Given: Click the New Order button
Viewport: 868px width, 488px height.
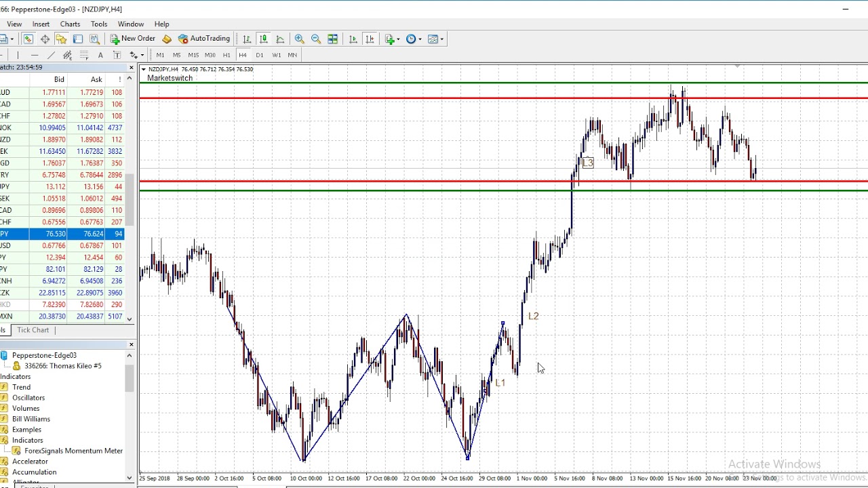Looking at the screenshot, I should click(133, 39).
